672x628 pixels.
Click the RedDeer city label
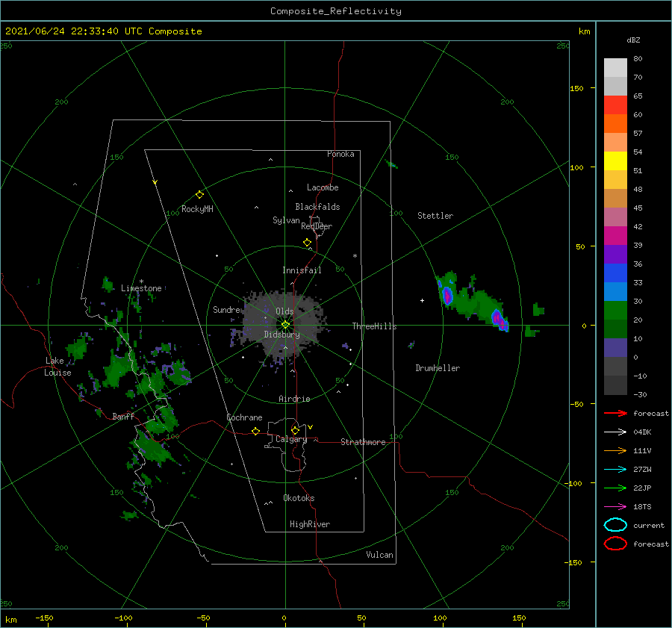(317, 226)
